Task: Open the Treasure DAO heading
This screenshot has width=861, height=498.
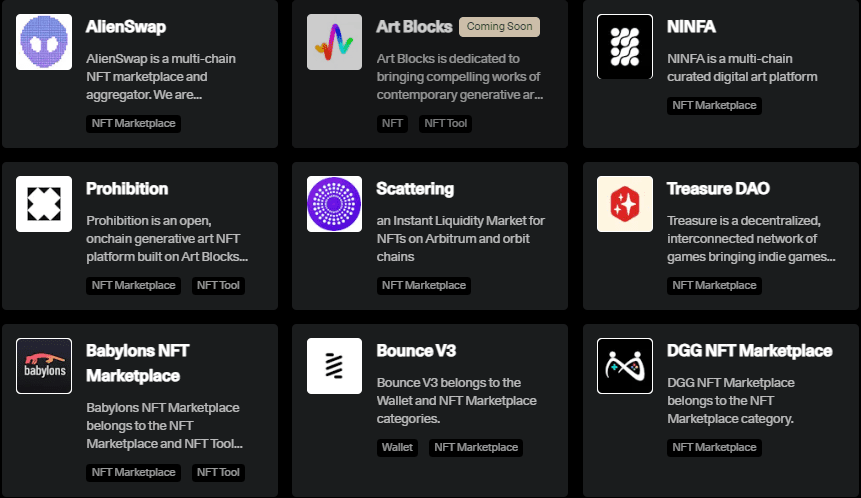Action: click(x=718, y=189)
